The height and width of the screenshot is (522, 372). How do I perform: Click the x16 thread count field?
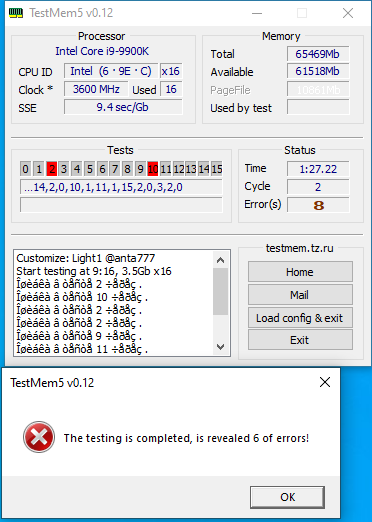(x=171, y=71)
